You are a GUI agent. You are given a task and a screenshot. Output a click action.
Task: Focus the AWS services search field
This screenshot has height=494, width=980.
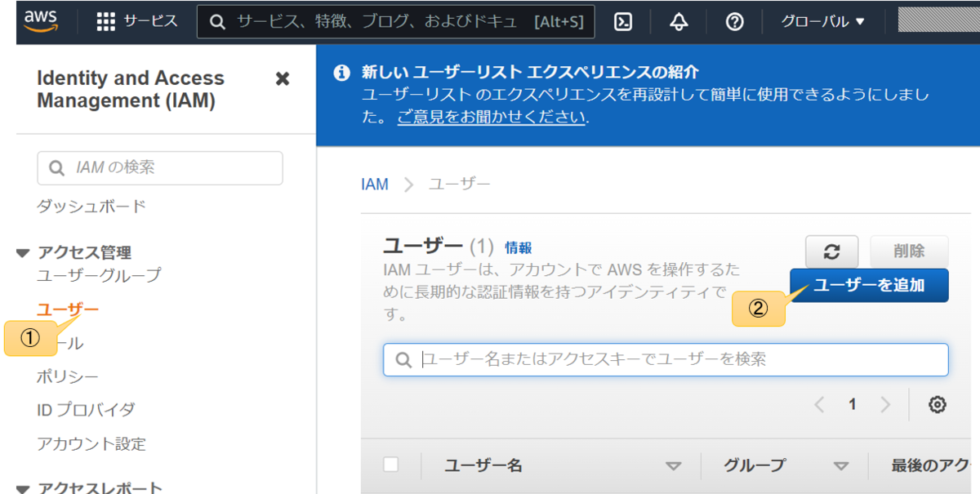[396, 22]
